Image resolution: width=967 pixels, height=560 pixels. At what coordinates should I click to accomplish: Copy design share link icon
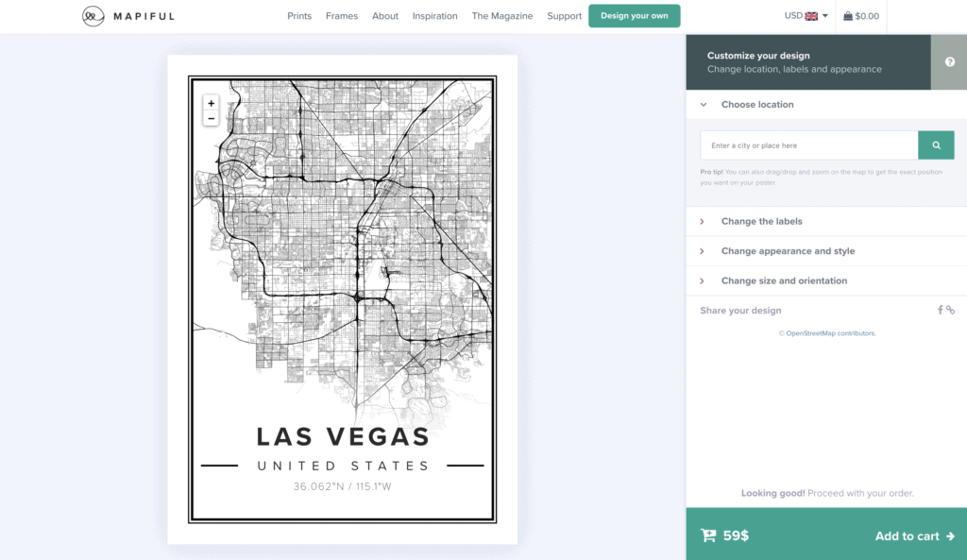(x=950, y=311)
